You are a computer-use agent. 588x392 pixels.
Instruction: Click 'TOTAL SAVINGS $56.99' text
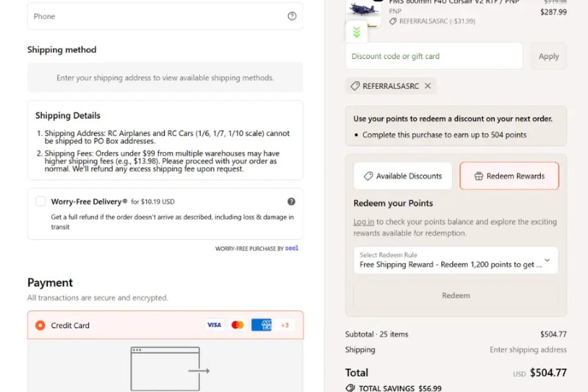[x=400, y=388]
